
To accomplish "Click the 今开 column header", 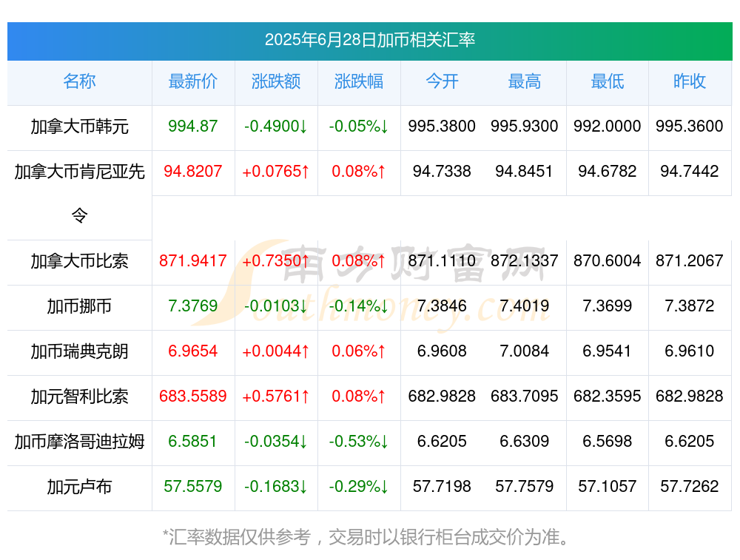I will [442, 81].
